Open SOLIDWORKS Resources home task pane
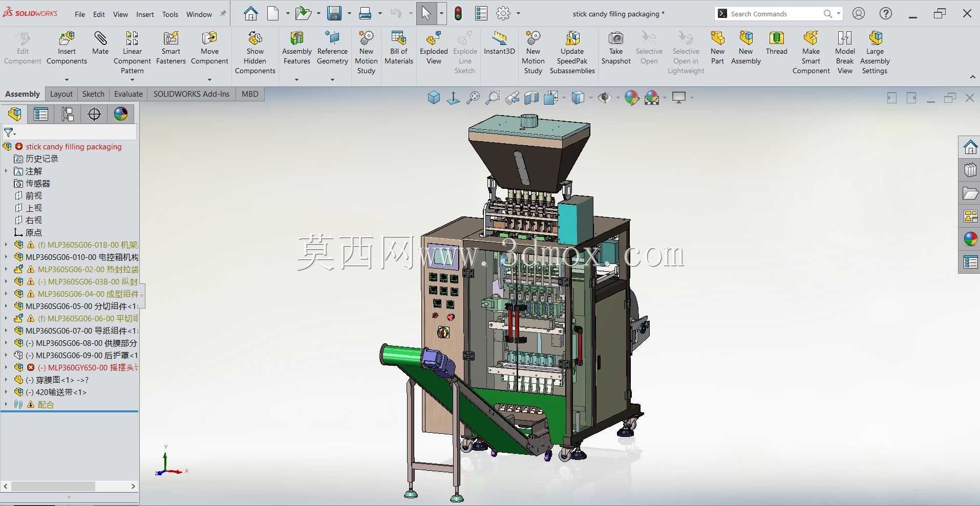Screen dimensions: 980x506 [x=970, y=147]
